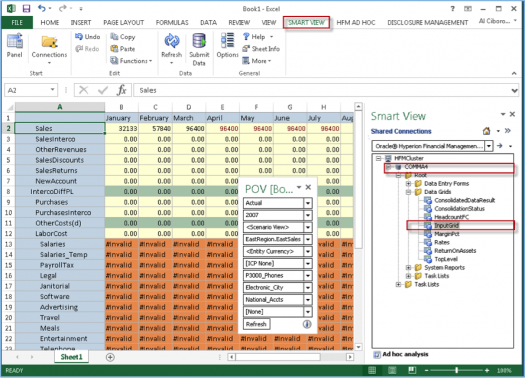Image resolution: width=525 pixels, height=378 pixels.
Task: Click the go arrow next to server dropdown
Action: point(500,146)
